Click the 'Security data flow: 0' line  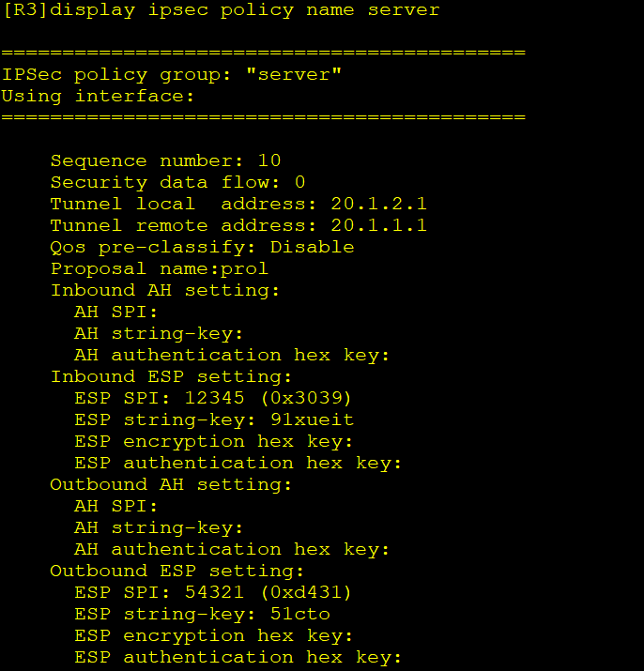click(177, 183)
